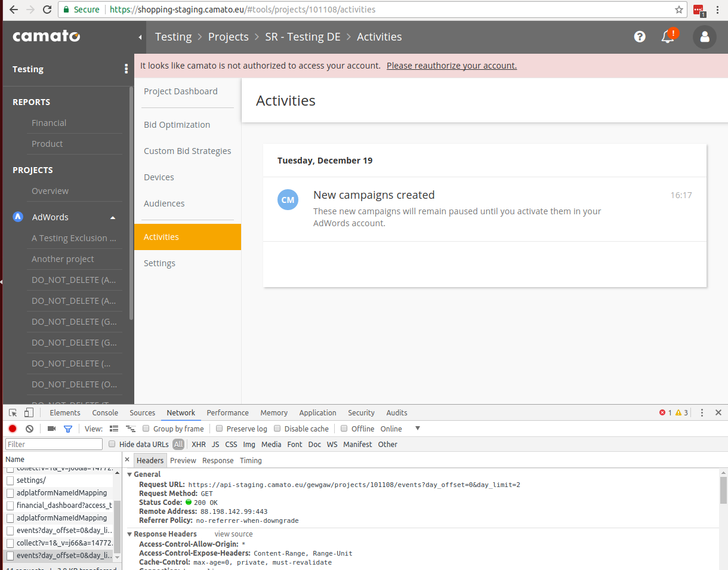
Task: Switch to the Console tab
Action: click(105, 412)
